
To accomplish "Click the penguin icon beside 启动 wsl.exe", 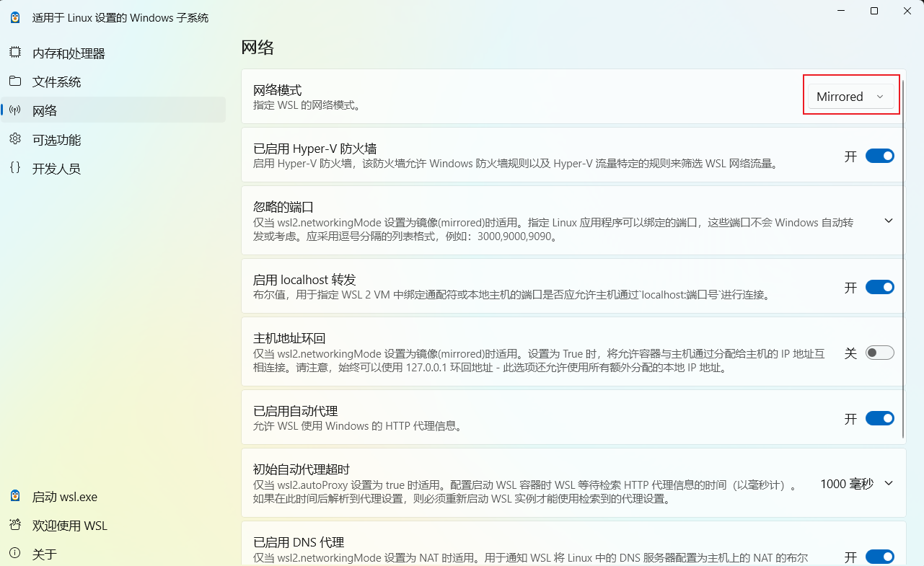I will pos(15,496).
